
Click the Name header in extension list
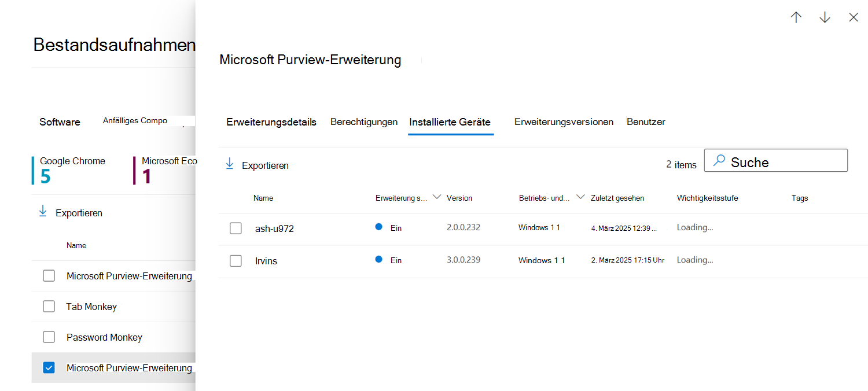tap(76, 245)
